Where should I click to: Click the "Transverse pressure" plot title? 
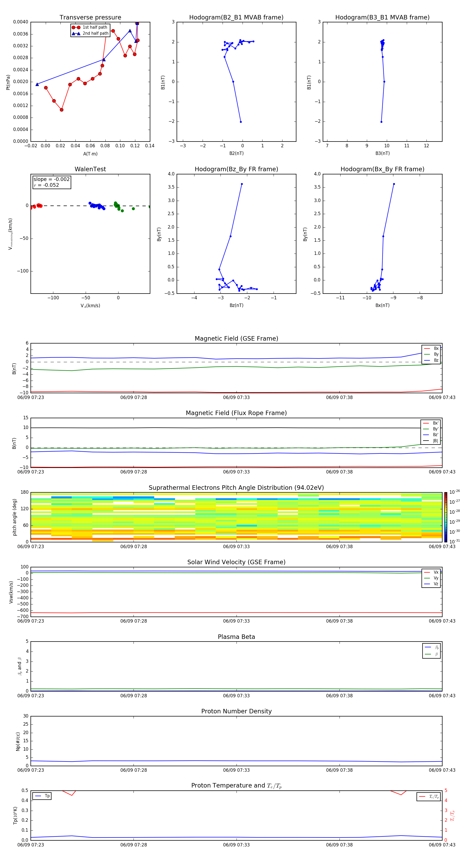(x=90, y=18)
